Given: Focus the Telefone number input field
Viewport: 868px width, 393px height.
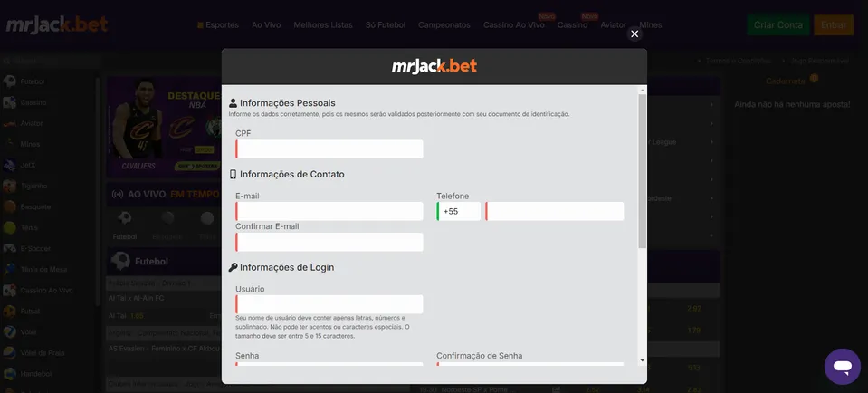Looking at the screenshot, I should pos(555,212).
